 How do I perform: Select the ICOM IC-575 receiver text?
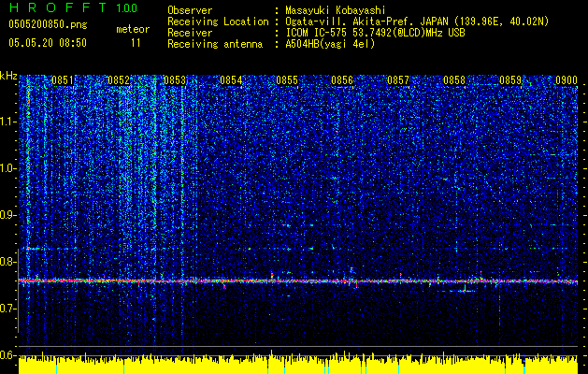[x=375, y=33]
